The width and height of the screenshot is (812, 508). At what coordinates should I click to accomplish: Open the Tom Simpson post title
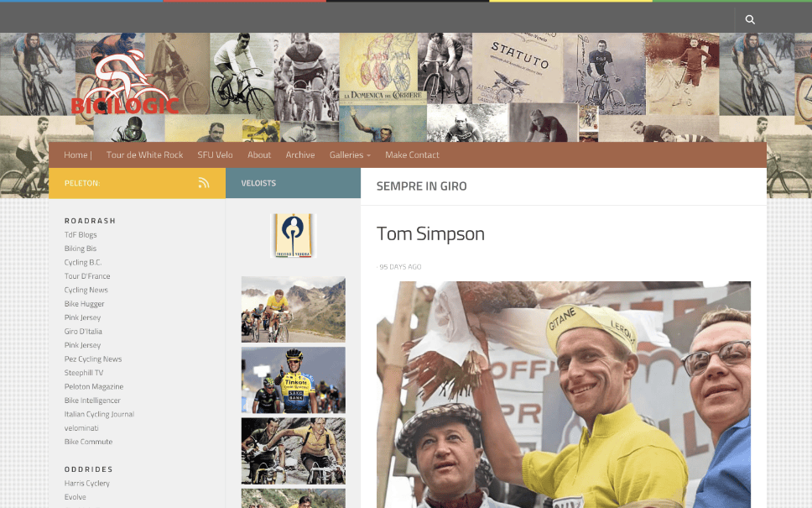430,233
